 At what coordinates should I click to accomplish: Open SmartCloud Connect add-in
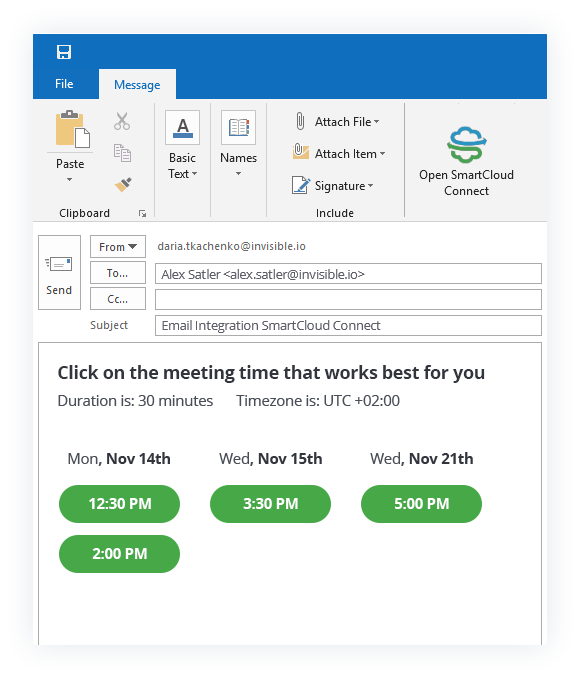tap(466, 161)
